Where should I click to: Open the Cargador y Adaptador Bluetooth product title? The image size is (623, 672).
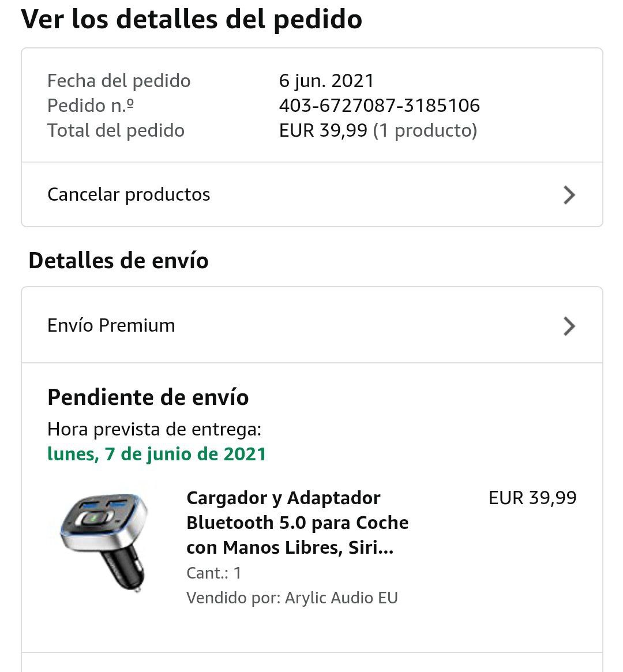coord(297,523)
